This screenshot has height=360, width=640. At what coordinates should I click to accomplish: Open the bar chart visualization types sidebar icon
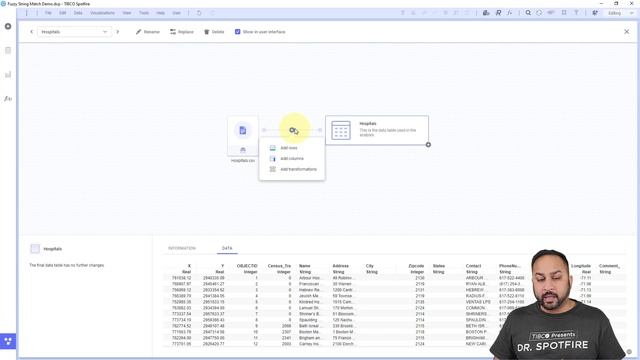point(8,74)
